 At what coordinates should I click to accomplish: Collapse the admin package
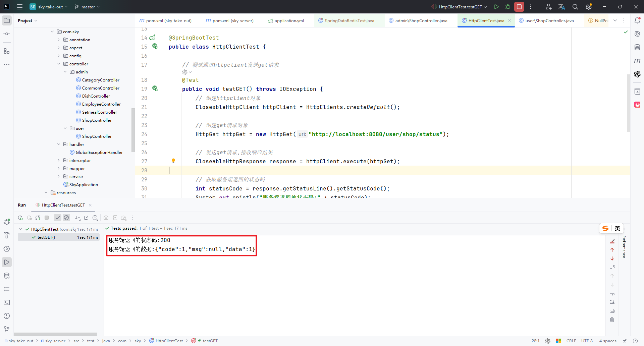(x=65, y=72)
